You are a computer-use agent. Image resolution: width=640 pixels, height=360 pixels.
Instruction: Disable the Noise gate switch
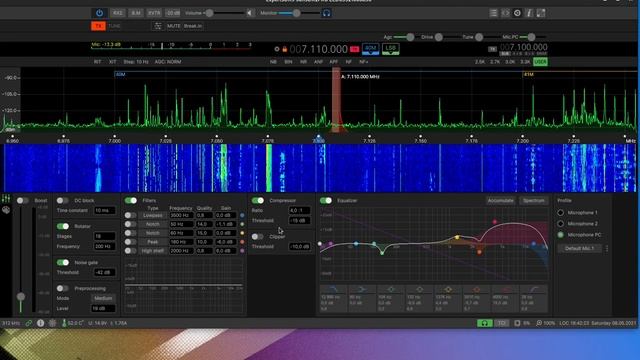coord(62,262)
